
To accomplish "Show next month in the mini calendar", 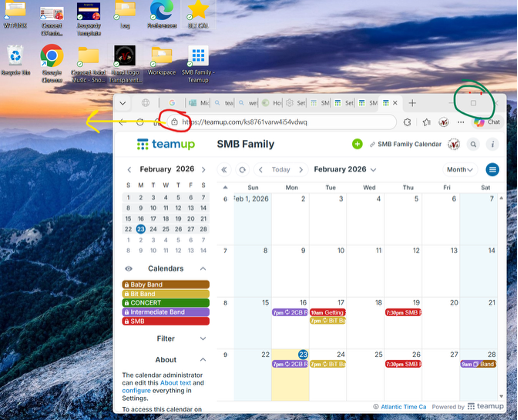I will click(203, 170).
